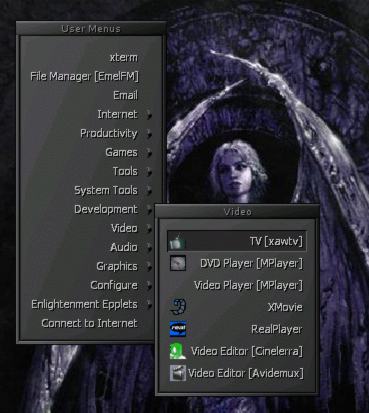Screen dimensions: 369x413
Task: Click the User Menus title bar
Action: pyautogui.click(x=91, y=29)
